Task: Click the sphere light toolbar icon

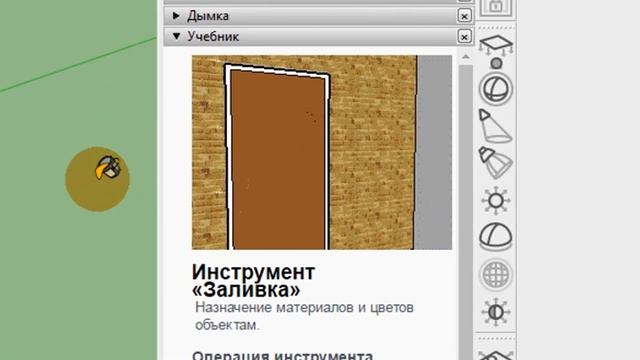Action: coord(496,89)
